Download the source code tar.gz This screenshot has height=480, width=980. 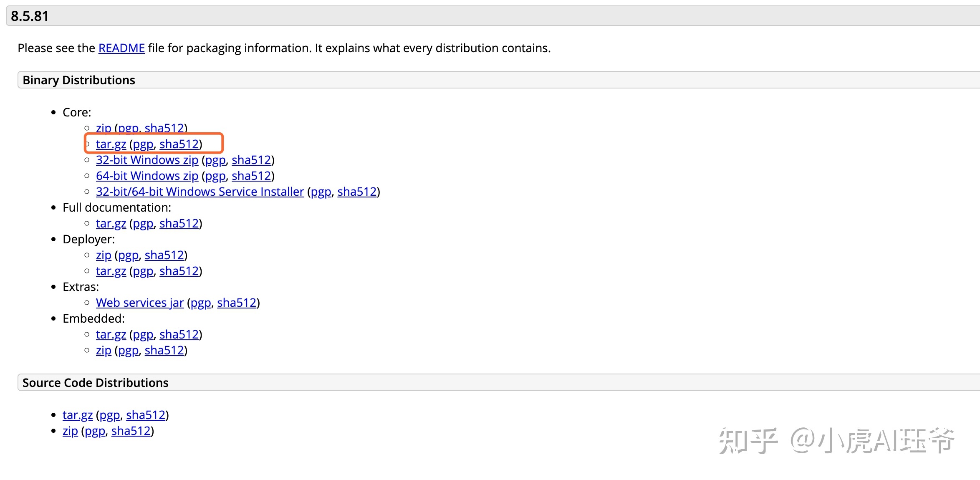pyautogui.click(x=78, y=415)
